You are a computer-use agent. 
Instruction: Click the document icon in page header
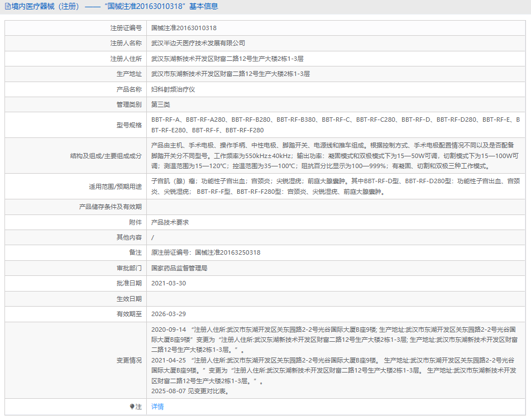[x=7, y=7]
